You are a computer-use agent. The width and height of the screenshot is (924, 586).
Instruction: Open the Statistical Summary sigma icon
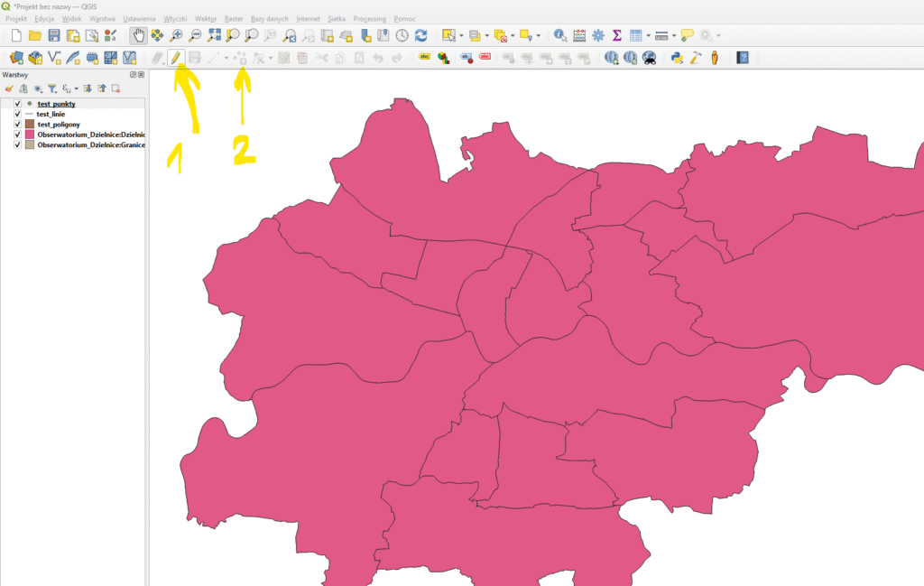(x=617, y=35)
